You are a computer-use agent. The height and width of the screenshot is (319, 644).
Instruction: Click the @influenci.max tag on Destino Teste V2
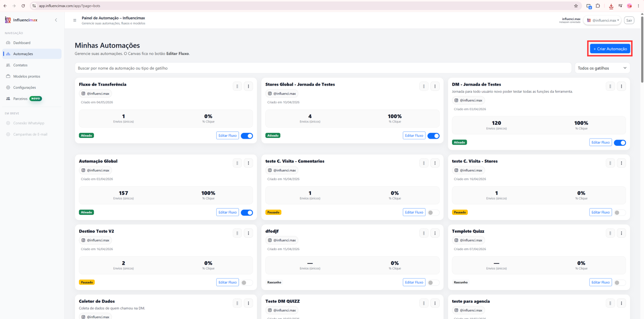(95, 240)
